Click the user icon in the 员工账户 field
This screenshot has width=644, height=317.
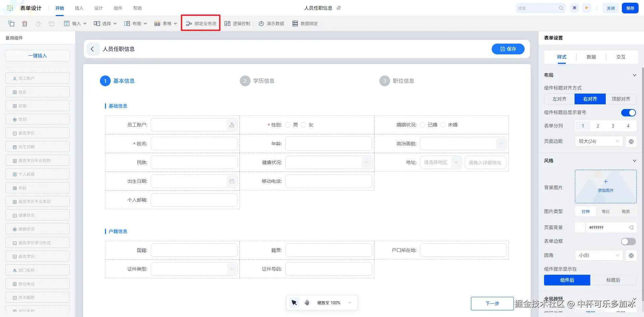(232, 125)
